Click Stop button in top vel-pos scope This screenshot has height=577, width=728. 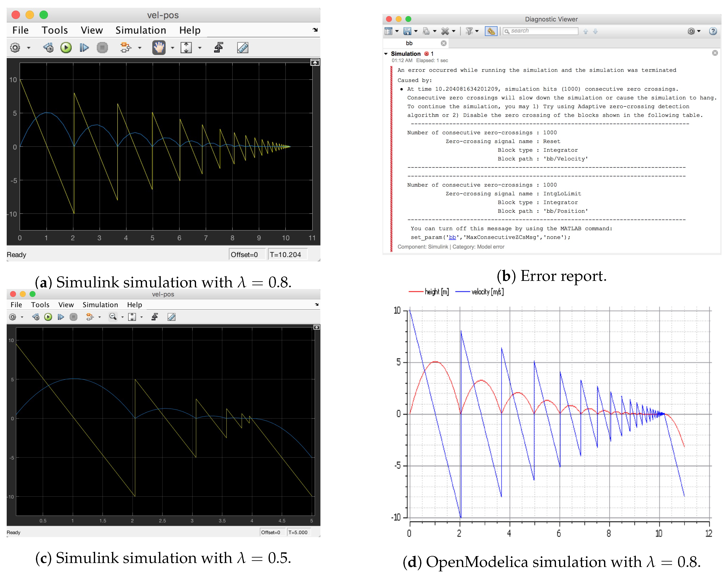pos(102,48)
